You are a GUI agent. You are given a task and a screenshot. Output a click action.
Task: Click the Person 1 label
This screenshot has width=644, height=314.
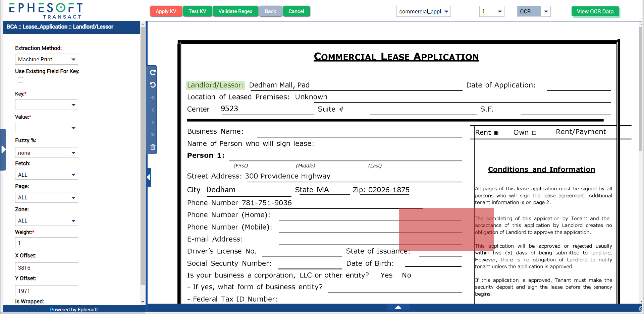(206, 155)
